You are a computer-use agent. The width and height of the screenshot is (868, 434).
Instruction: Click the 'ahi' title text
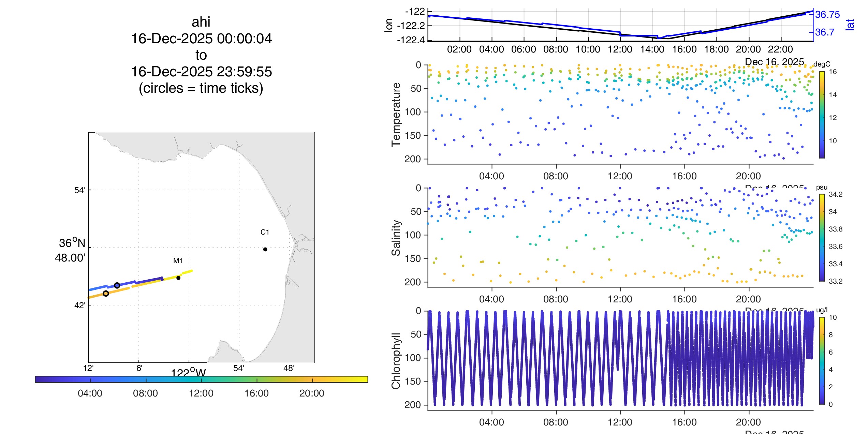pos(201,22)
